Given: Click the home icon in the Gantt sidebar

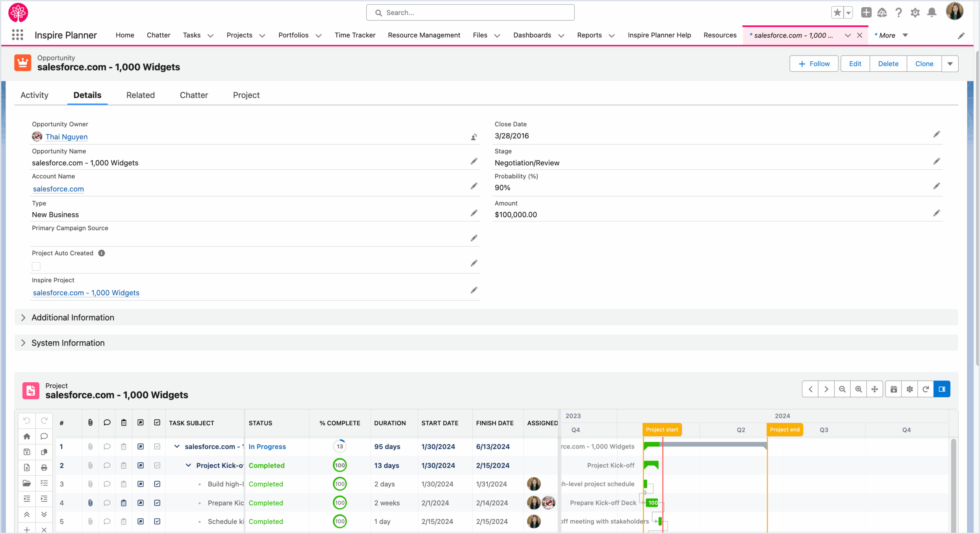Looking at the screenshot, I should tap(26, 436).
